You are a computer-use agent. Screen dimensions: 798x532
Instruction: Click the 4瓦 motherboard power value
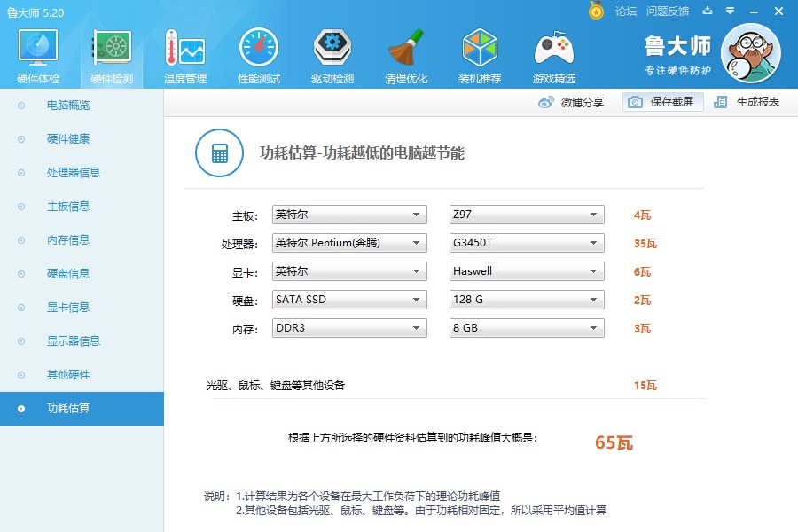pyautogui.click(x=642, y=215)
